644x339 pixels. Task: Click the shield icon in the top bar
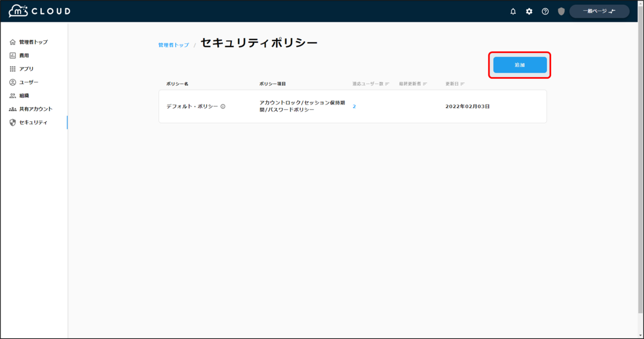point(561,11)
